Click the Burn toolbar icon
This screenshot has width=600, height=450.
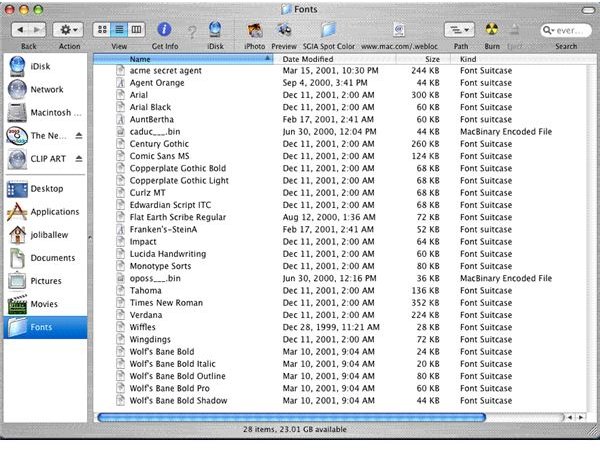tap(492, 29)
